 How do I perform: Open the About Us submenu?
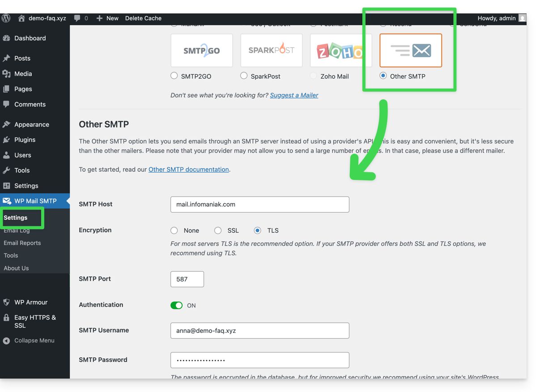[x=16, y=268]
